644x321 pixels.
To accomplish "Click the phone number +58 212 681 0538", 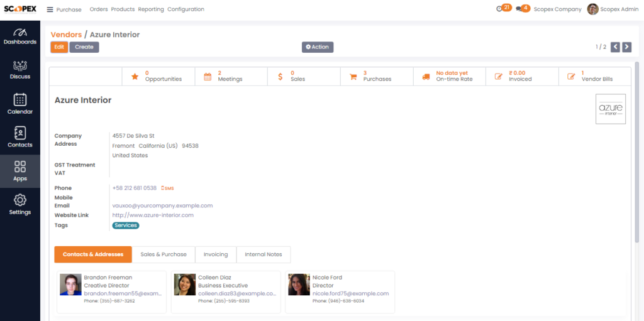I will 135,188.
